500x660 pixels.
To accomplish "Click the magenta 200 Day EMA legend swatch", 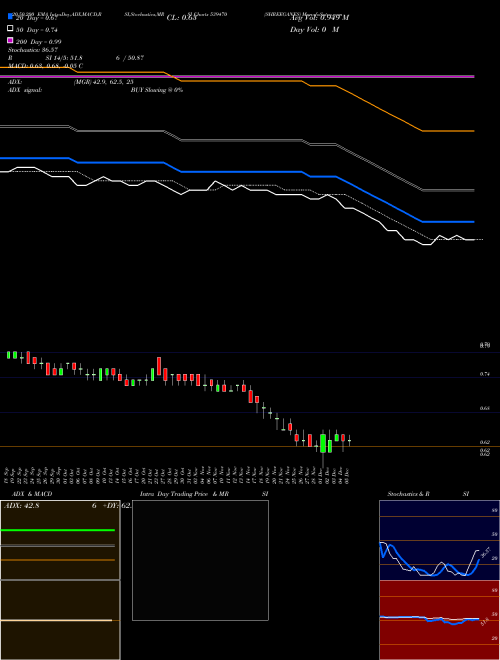I will [x=10, y=40].
